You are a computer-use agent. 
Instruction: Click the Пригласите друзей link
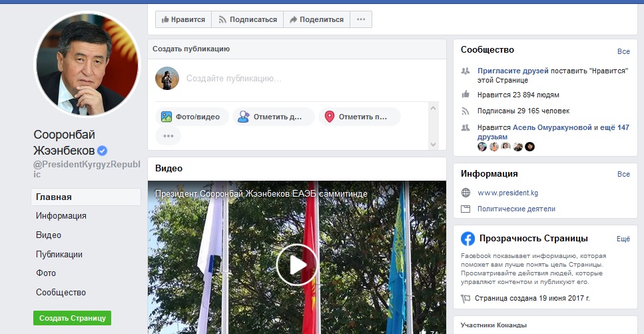513,71
